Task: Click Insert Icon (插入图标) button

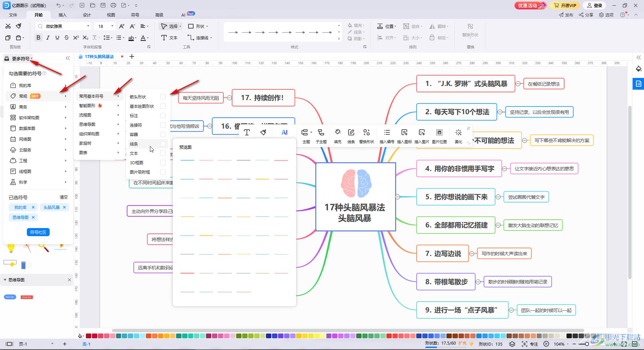Action: [404, 136]
